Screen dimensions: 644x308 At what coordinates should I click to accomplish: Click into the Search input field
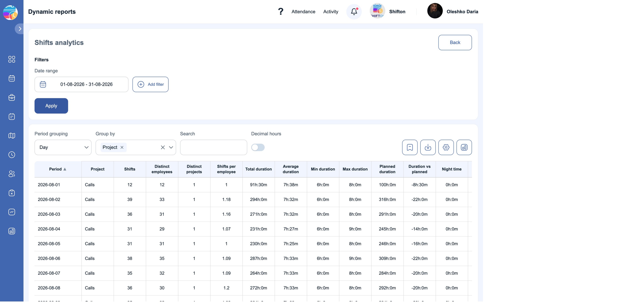(214, 147)
